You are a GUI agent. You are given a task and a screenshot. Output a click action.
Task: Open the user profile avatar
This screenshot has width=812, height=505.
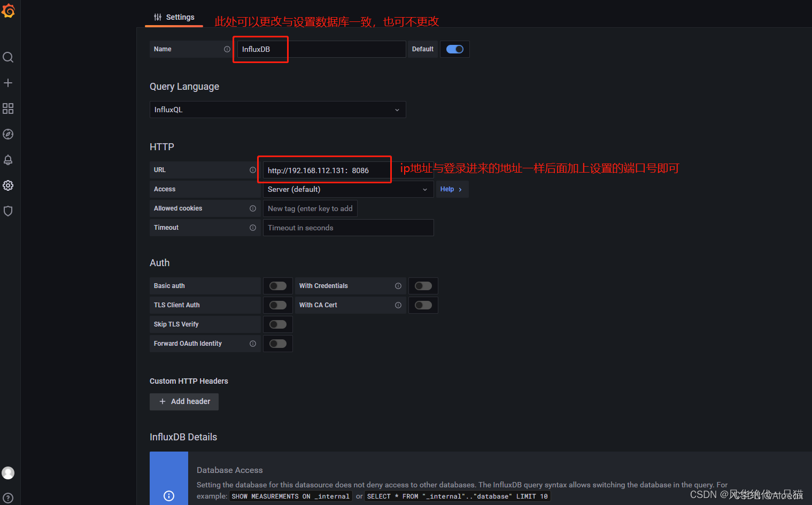8,473
